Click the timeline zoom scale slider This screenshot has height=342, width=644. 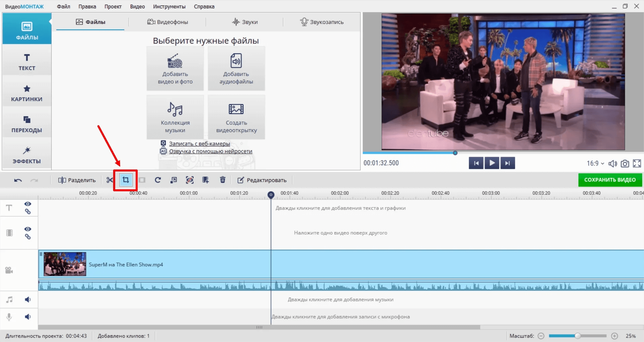pos(578,336)
